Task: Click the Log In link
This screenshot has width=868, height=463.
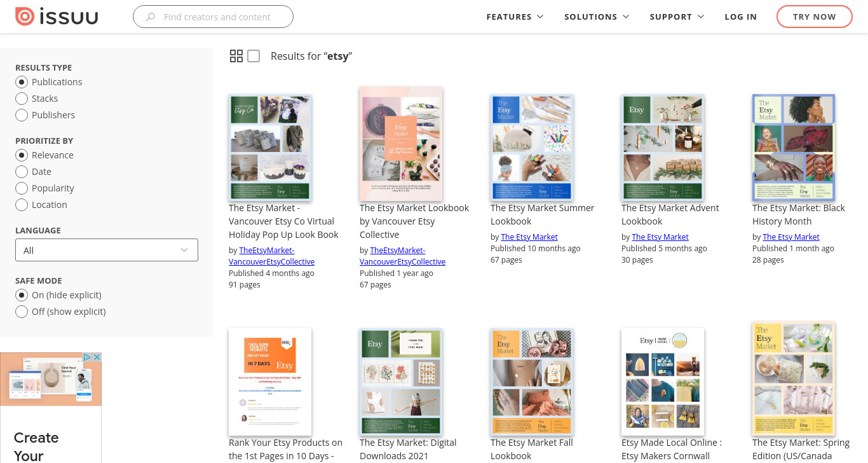Action: click(741, 17)
